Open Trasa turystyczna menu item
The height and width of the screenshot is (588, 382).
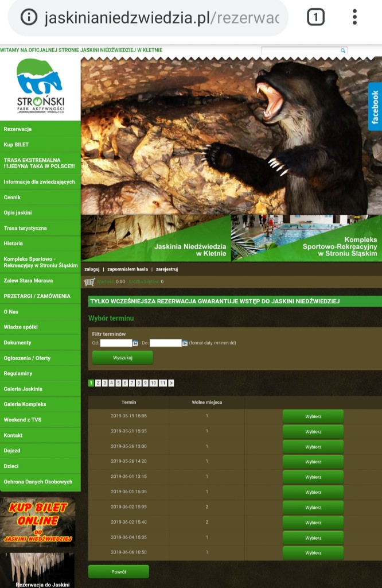pos(40,228)
